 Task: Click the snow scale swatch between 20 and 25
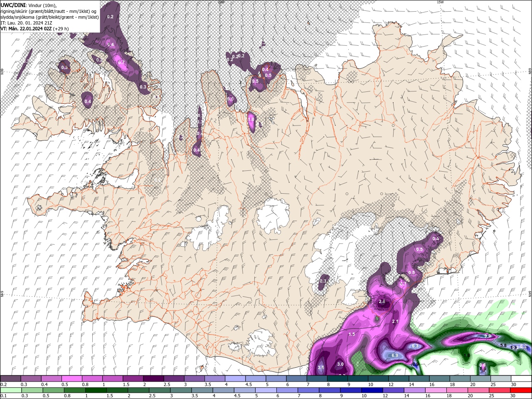(480, 379)
